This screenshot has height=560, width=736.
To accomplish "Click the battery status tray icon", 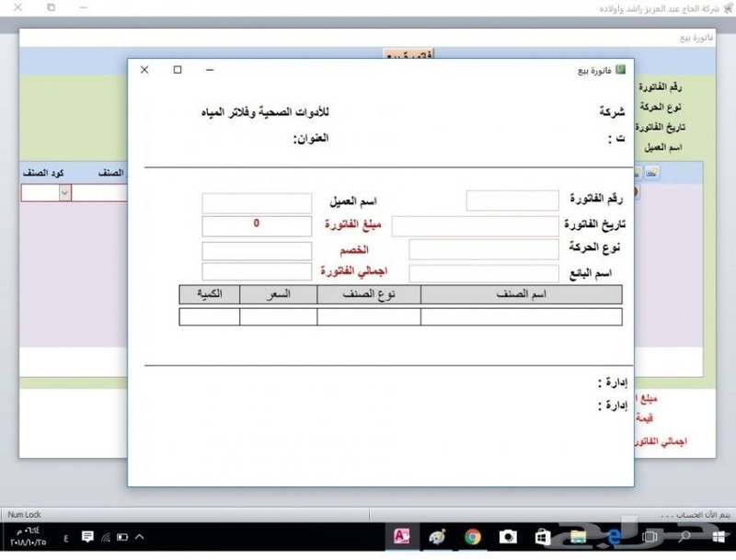I will 122,537.
